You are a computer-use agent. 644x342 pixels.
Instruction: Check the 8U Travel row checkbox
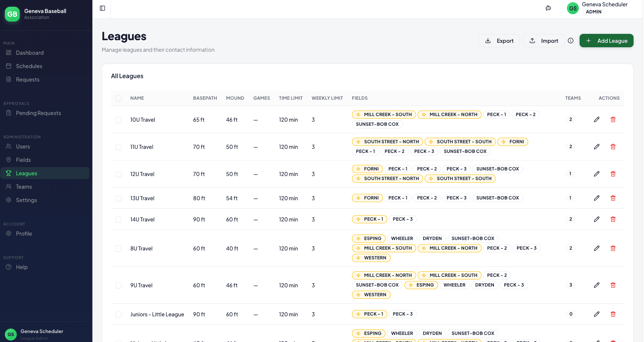coord(118,248)
